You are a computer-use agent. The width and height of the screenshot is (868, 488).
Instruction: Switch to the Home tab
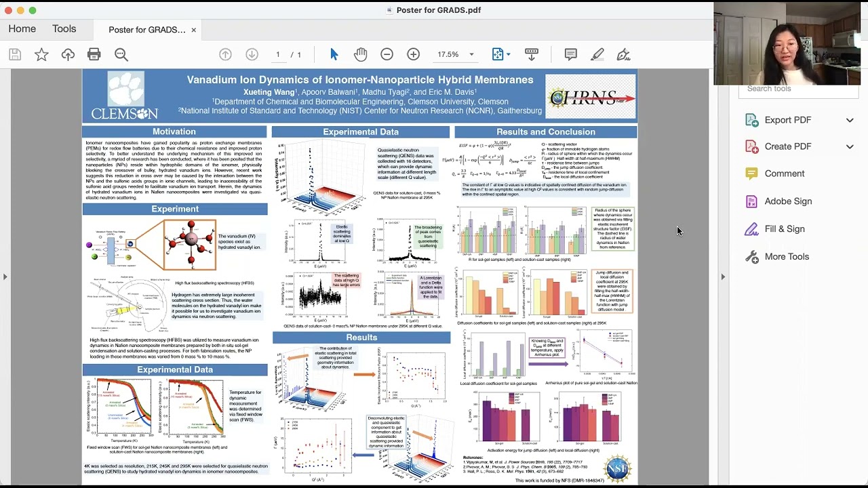point(22,29)
